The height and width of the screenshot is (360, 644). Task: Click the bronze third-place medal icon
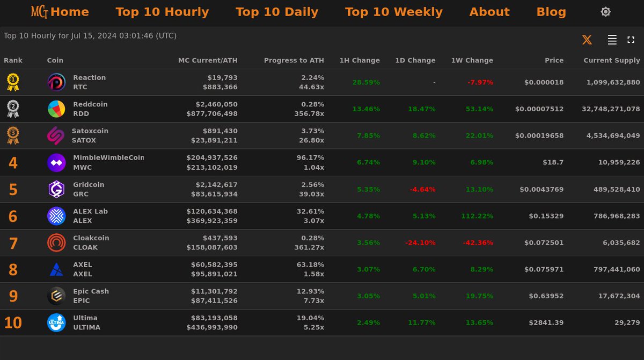(x=13, y=136)
